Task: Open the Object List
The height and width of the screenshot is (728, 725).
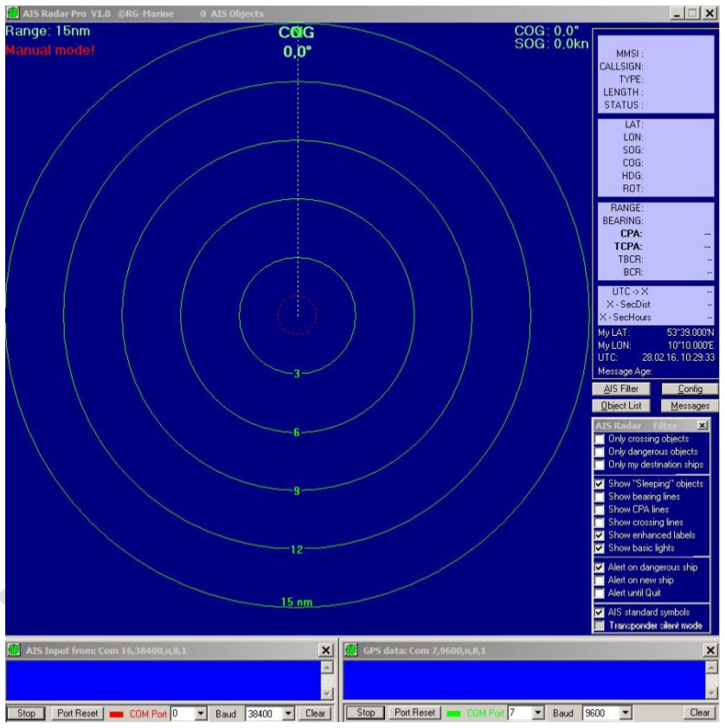Action: (x=621, y=406)
